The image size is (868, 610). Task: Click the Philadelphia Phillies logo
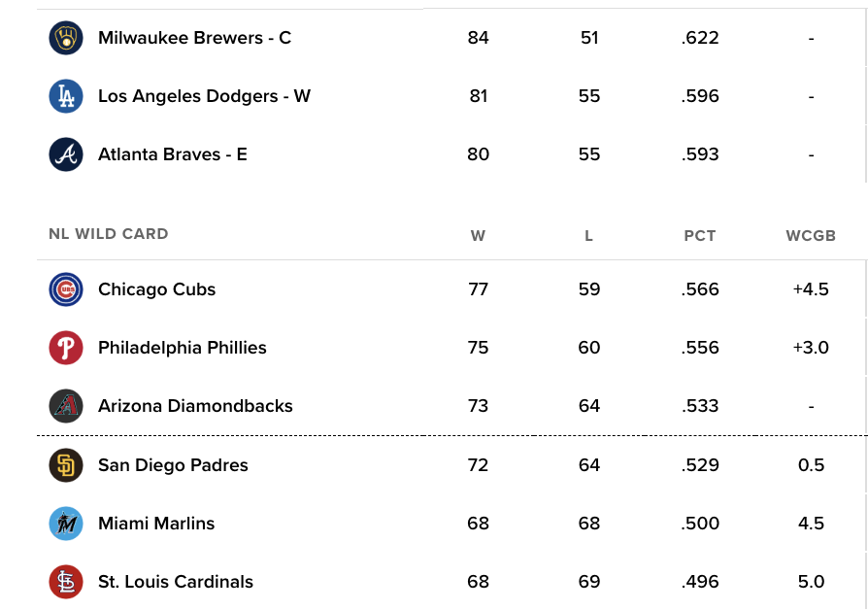pyautogui.click(x=66, y=348)
